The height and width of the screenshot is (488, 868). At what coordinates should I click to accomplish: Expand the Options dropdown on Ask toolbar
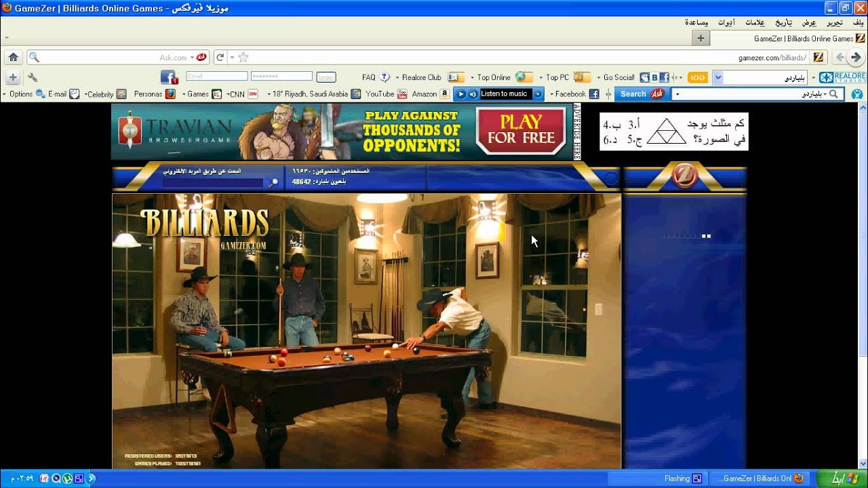pos(5,94)
